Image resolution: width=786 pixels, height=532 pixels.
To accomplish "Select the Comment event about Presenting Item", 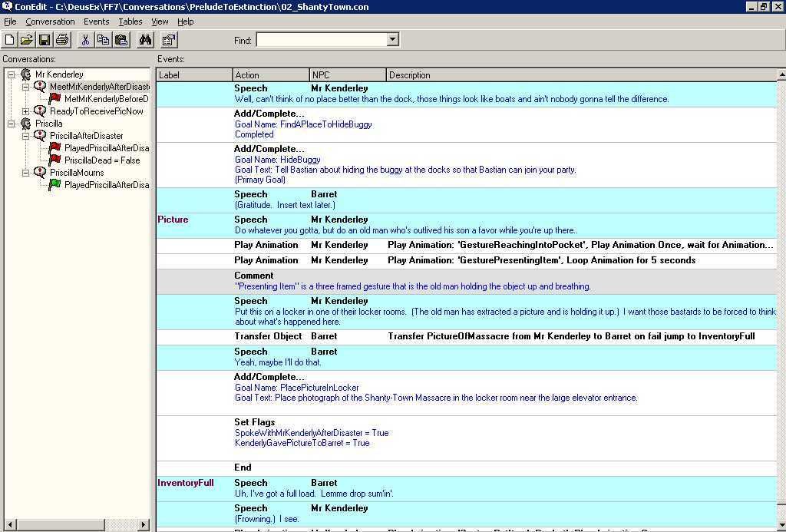I will 467,281.
